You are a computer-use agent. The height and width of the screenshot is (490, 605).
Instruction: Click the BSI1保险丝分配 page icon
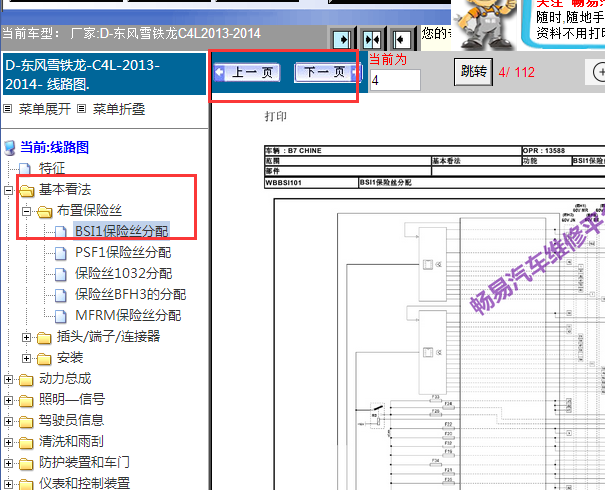(61, 232)
